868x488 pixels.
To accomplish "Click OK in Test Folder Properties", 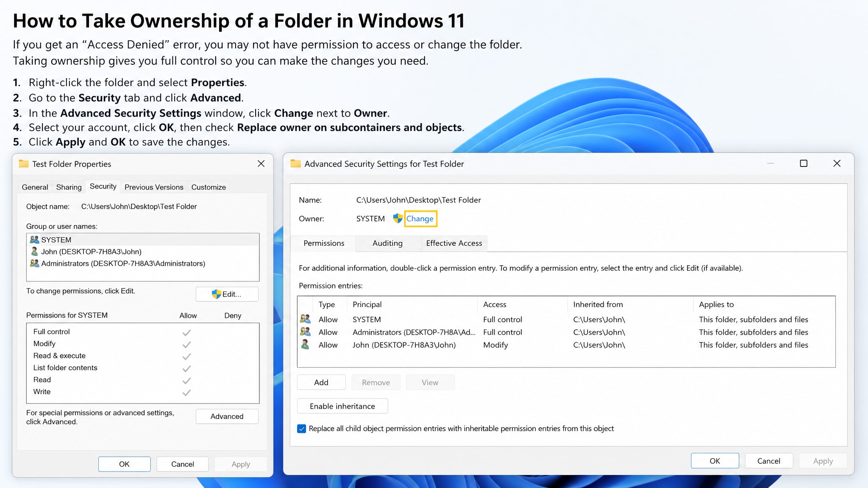I will pyautogui.click(x=124, y=464).
